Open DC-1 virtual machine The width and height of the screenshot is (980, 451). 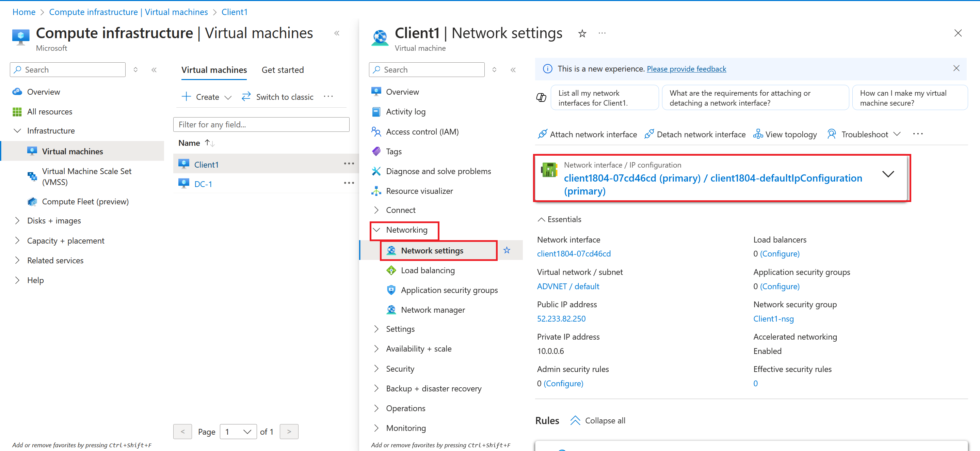click(203, 184)
